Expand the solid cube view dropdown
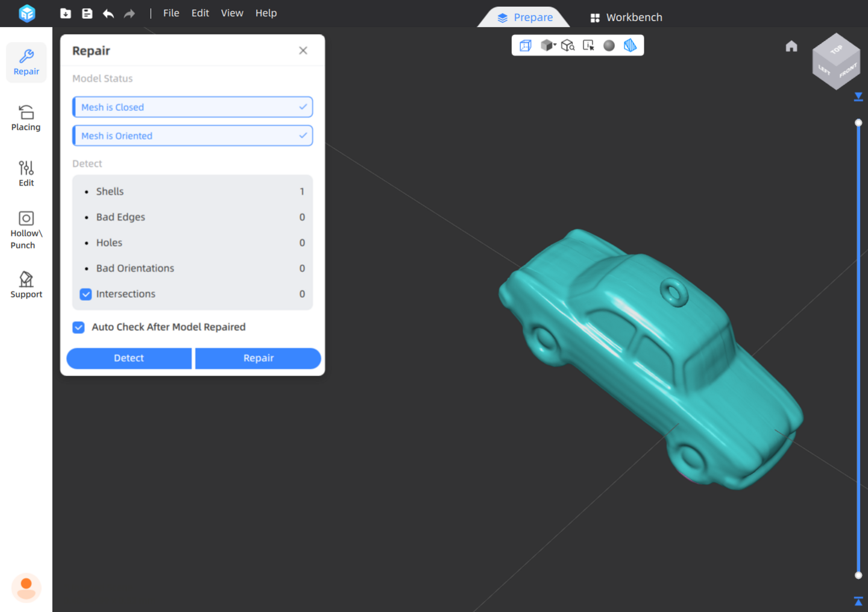This screenshot has width=868, height=612. (x=549, y=45)
